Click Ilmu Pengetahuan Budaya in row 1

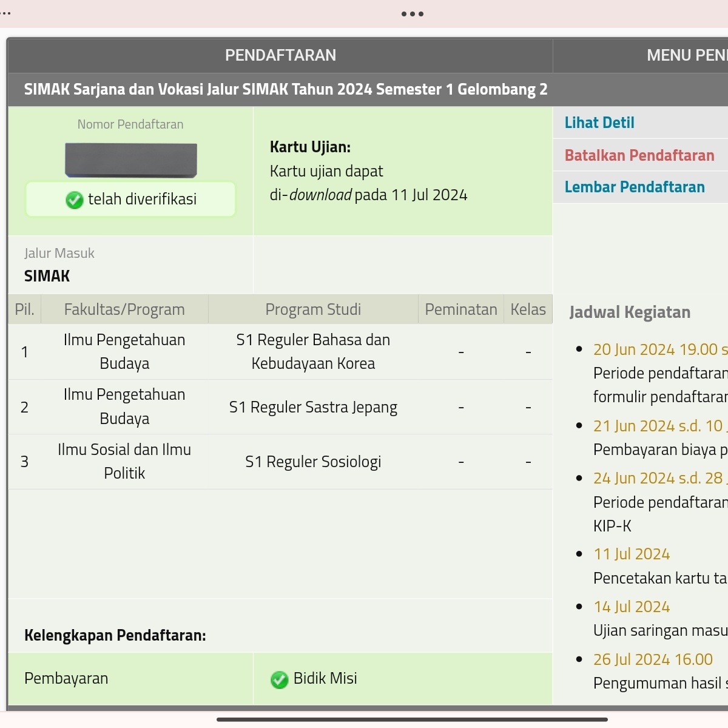coord(124,352)
